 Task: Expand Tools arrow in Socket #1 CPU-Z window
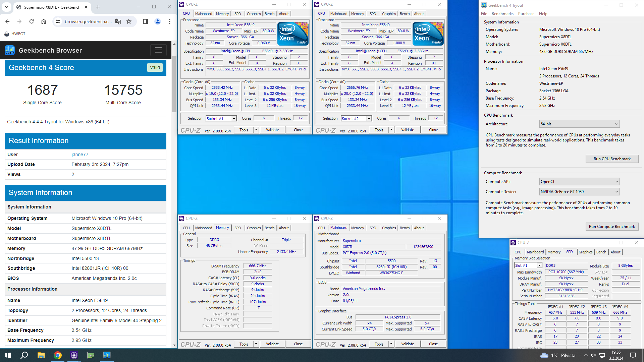256,130
